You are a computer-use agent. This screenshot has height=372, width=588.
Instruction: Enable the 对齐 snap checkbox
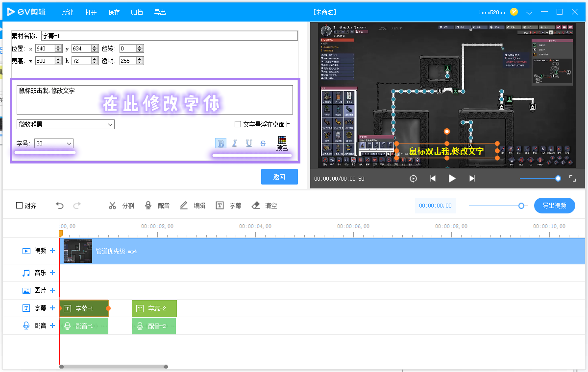click(x=19, y=206)
